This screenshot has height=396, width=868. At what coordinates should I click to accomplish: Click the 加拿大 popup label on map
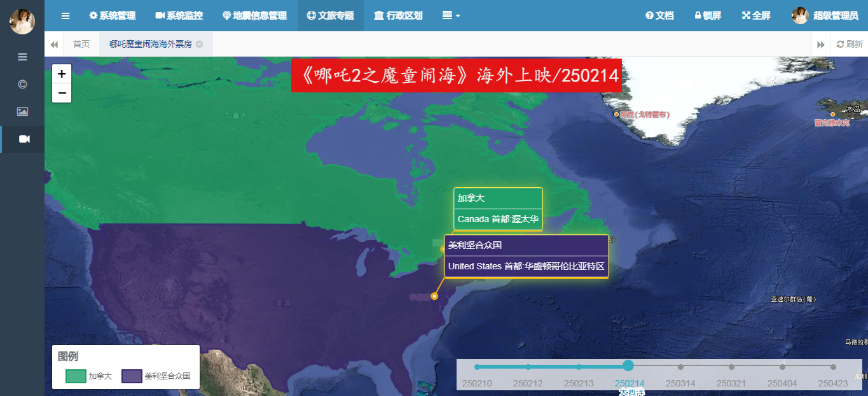[471, 199]
